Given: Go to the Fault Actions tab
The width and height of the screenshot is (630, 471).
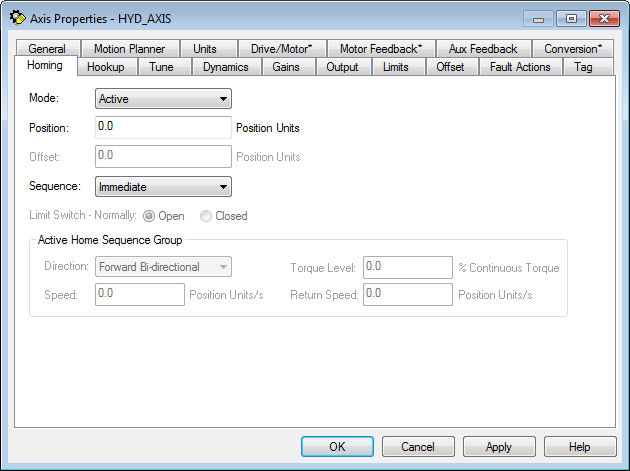Looking at the screenshot, I should click(x=520, y=67).
